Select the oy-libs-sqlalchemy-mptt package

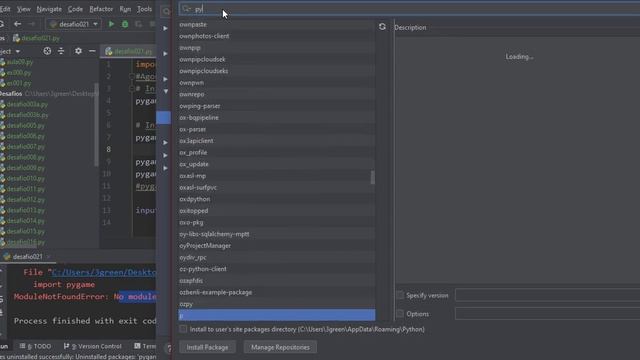pos(276,234)
